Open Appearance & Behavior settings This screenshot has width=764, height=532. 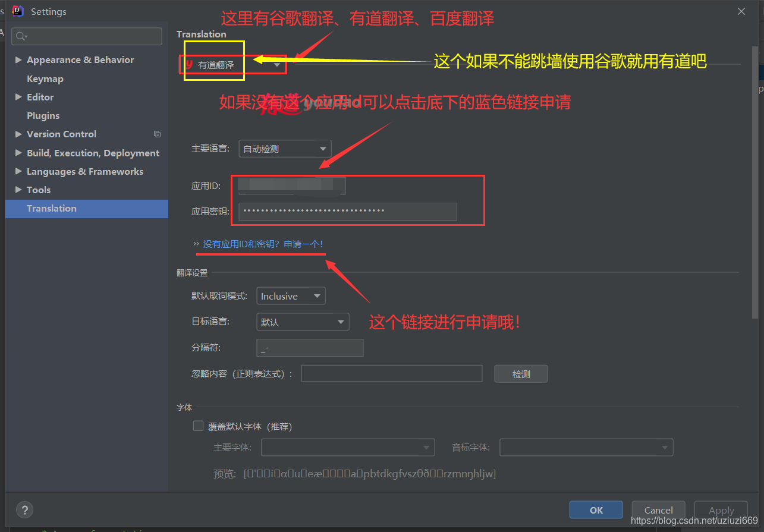click(x=80, y=60)
